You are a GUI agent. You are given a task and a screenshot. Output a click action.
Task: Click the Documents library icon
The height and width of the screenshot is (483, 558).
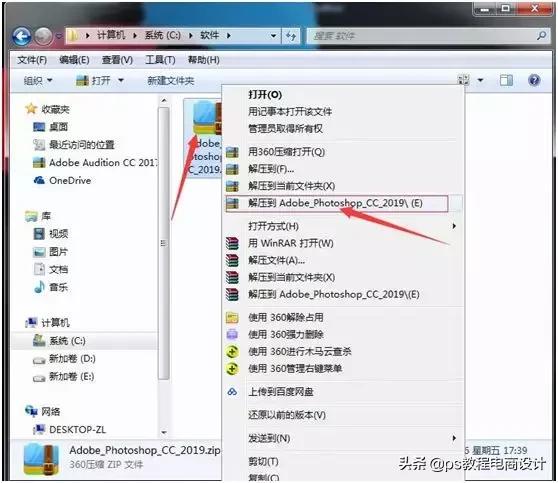39,269
